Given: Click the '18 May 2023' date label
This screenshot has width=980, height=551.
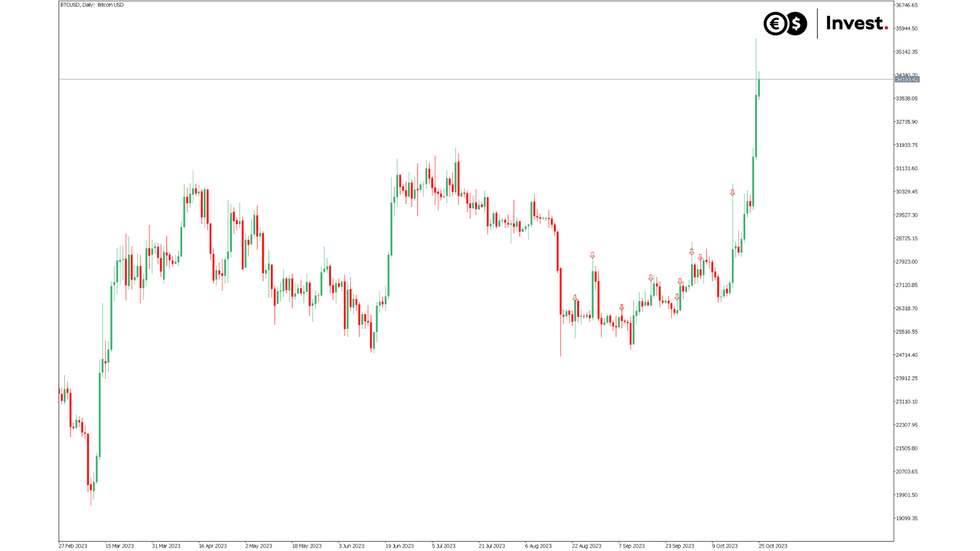Looking at the screenshot, I should [x=307, y=546].
